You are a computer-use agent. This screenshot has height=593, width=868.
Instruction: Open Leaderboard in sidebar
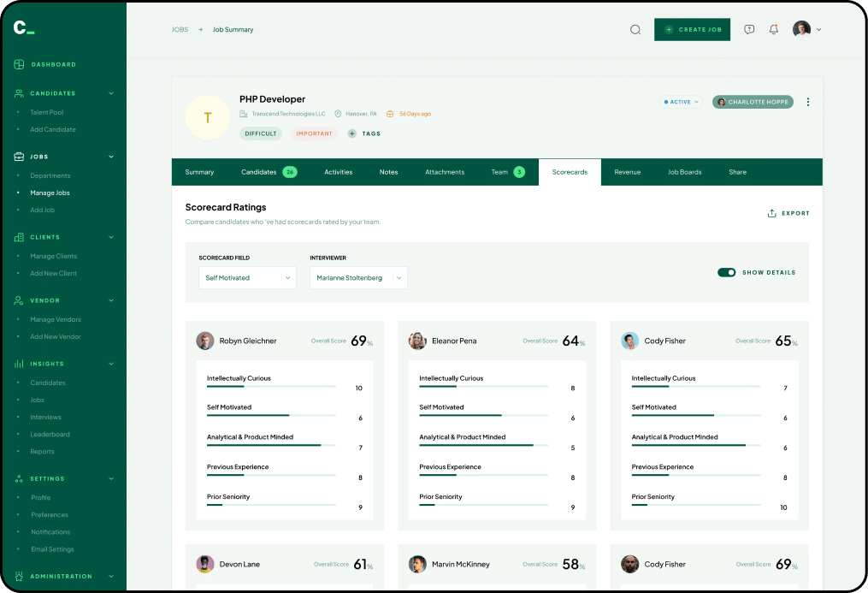point(50,435)
